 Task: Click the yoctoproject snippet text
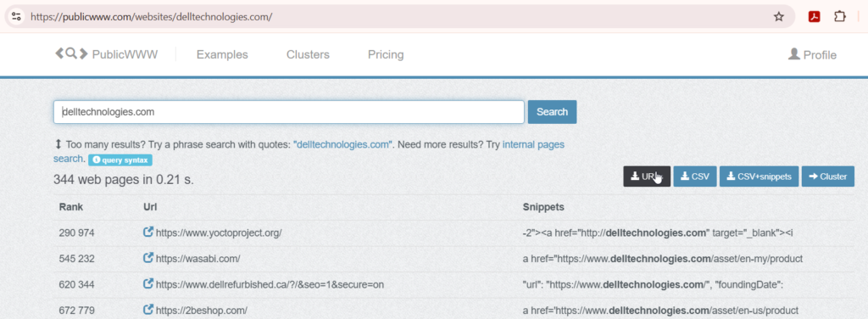(658, 233)
